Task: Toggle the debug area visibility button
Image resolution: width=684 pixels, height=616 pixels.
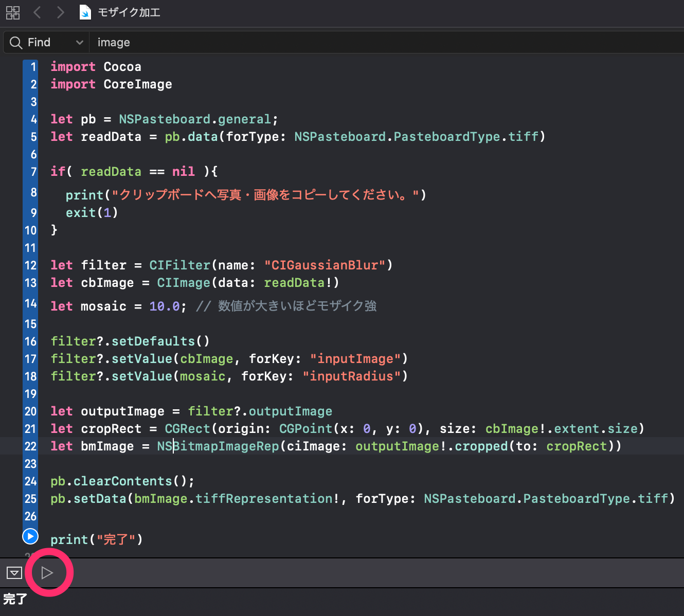Action: pos(14,572)
